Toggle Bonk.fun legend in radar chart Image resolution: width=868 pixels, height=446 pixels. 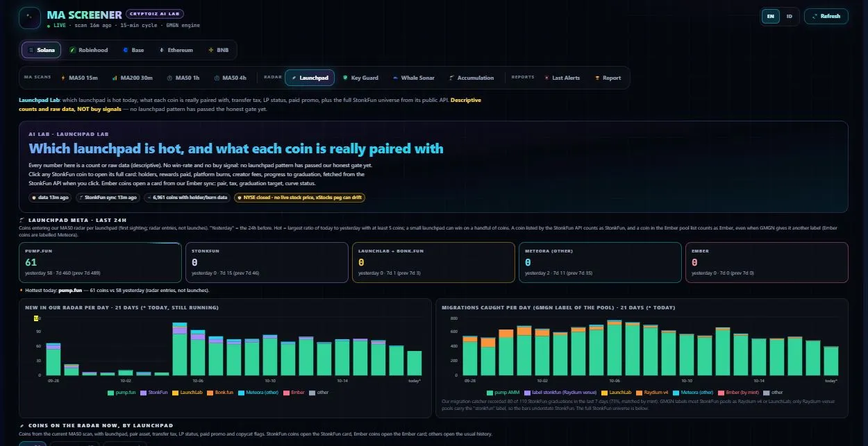point(219,393)
